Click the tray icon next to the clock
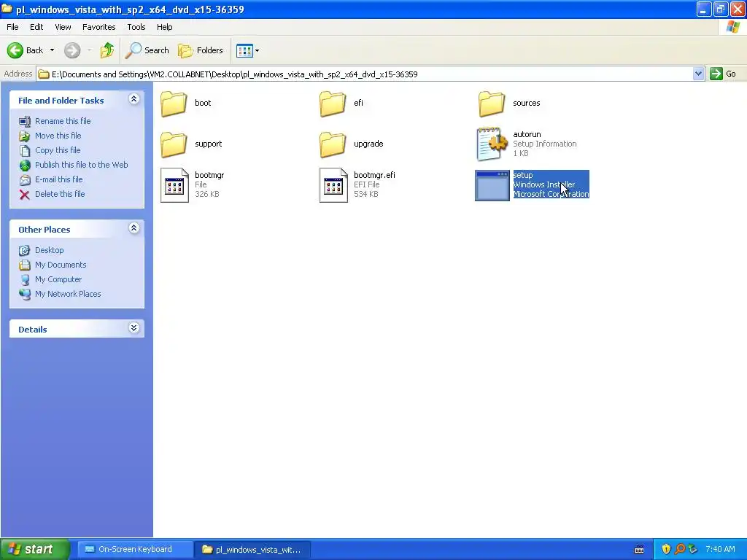The width and height of the screenshot is (747, 560). [693, 549]
